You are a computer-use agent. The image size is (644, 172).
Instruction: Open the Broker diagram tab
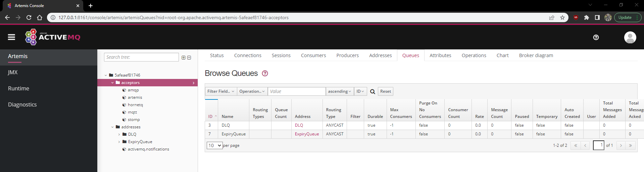(536, 55)
